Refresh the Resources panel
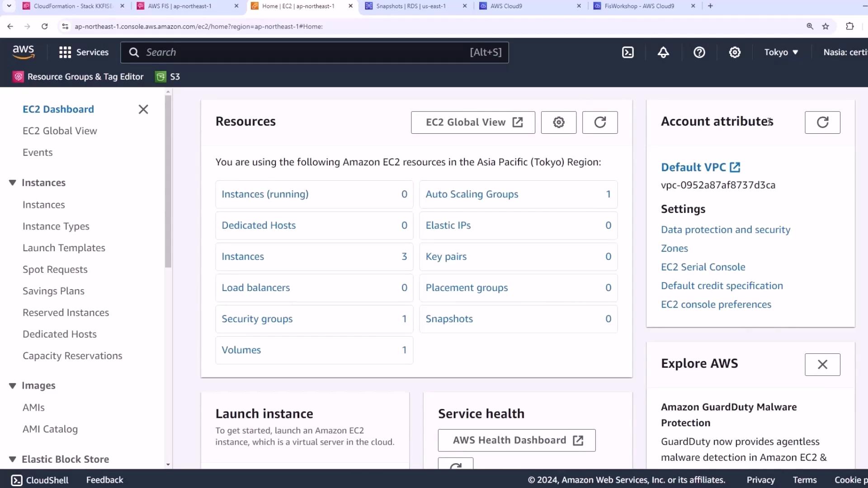Screen dimensions: 868x488 pyautogui.click(x=600, y=122)
